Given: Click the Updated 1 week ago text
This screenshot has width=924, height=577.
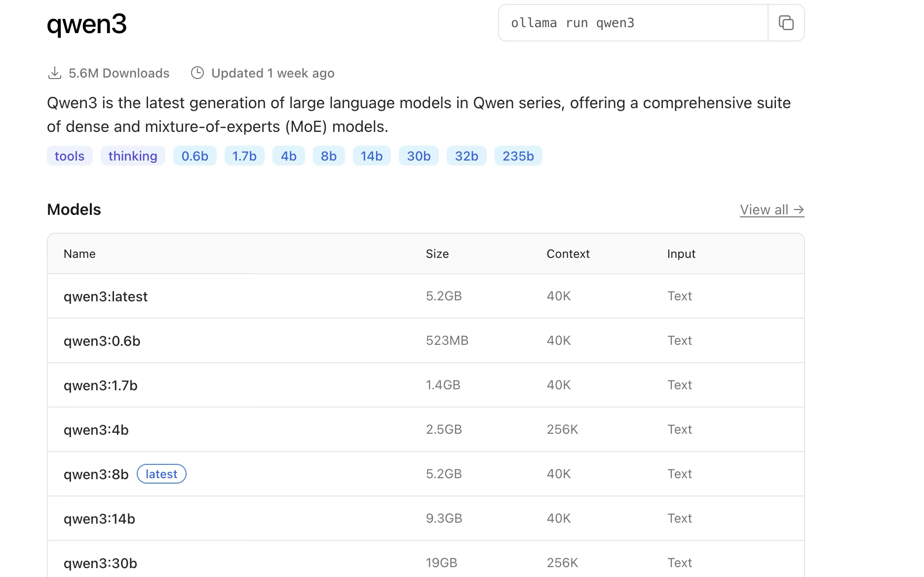Looking at the screenshot, I should coord(273,73).
